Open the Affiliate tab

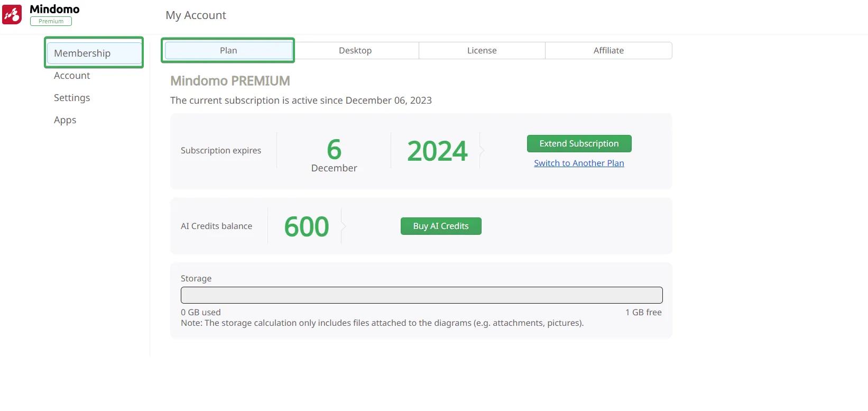(x=608, y=51)
